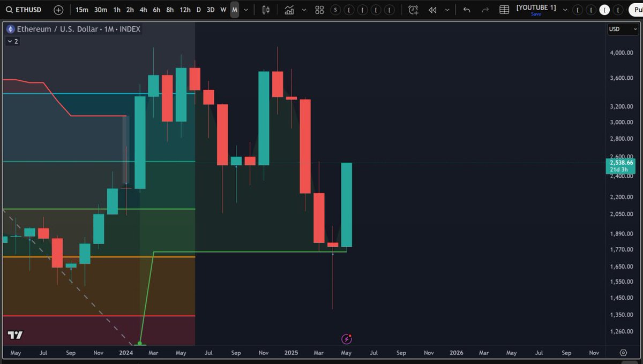The height and width of the screenshot is (364, 643).
Task: Click the 2026 label on time axis
Action: tap(457, 353)
